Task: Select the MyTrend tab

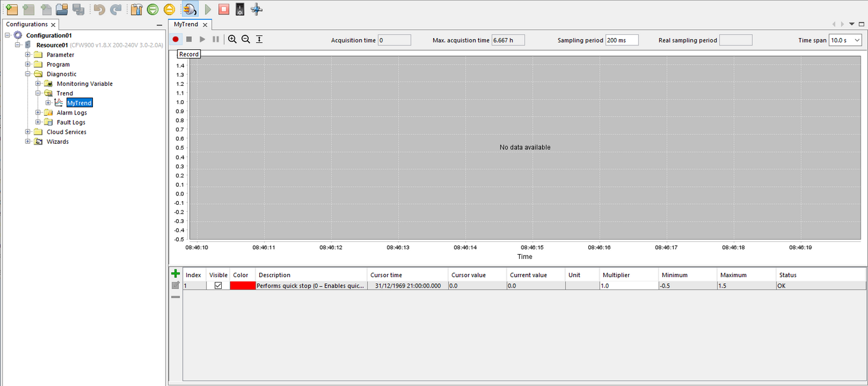Action: [x=185, y=24]
